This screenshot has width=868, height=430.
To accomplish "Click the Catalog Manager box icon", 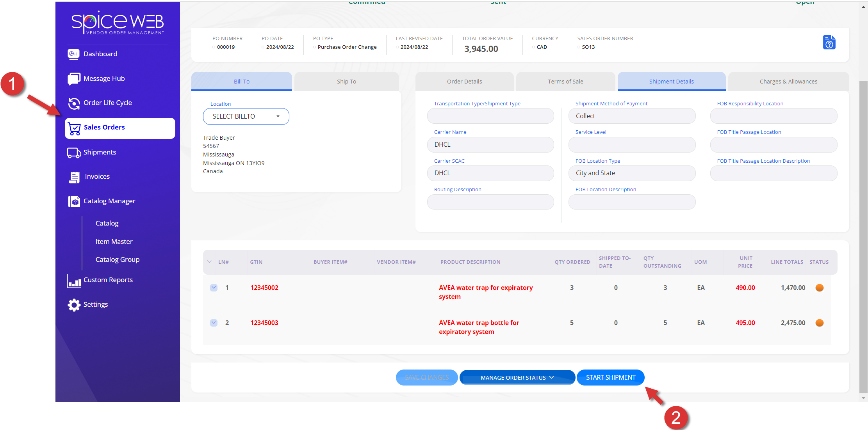I will point(74,201).
